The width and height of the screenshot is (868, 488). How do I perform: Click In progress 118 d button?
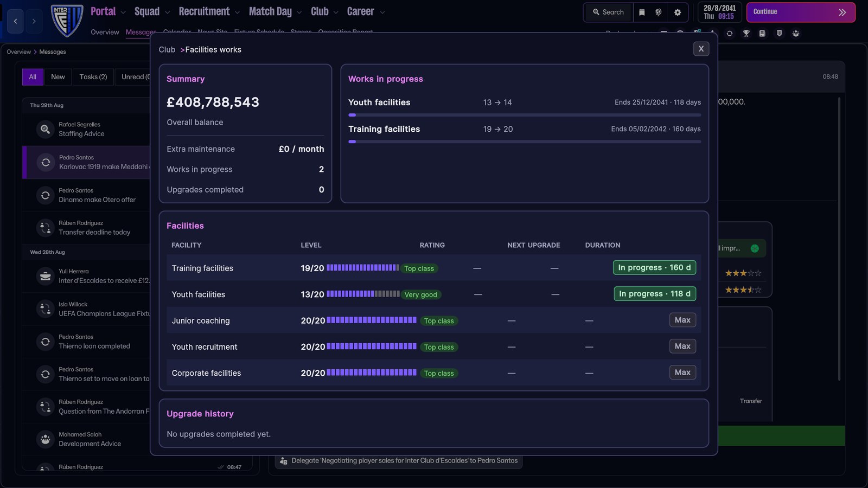click(x=654, y=293)
